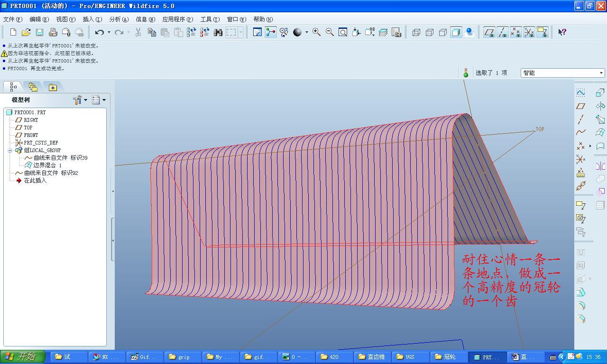Select the Extrude tool
Image resolution: width=607 pixels, height=364 pixels.
click(x=600, y=92)
